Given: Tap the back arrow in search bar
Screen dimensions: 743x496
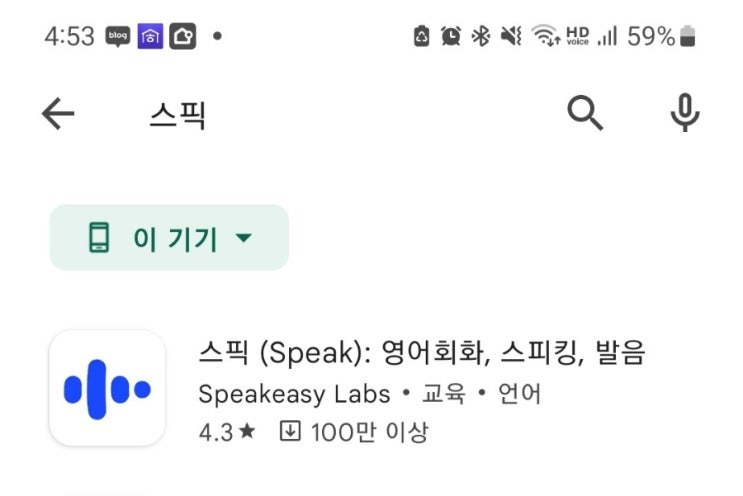Looking at the screenshot, I should click(58, 114).
